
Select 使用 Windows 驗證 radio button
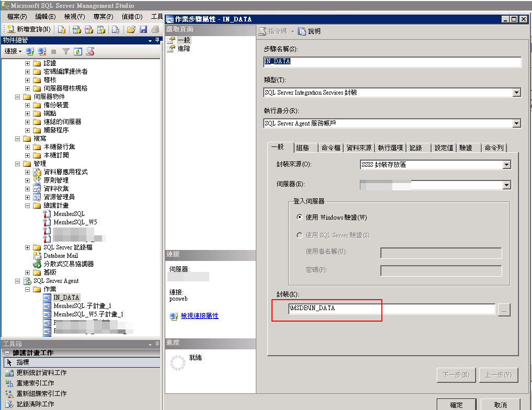(299, 217)
